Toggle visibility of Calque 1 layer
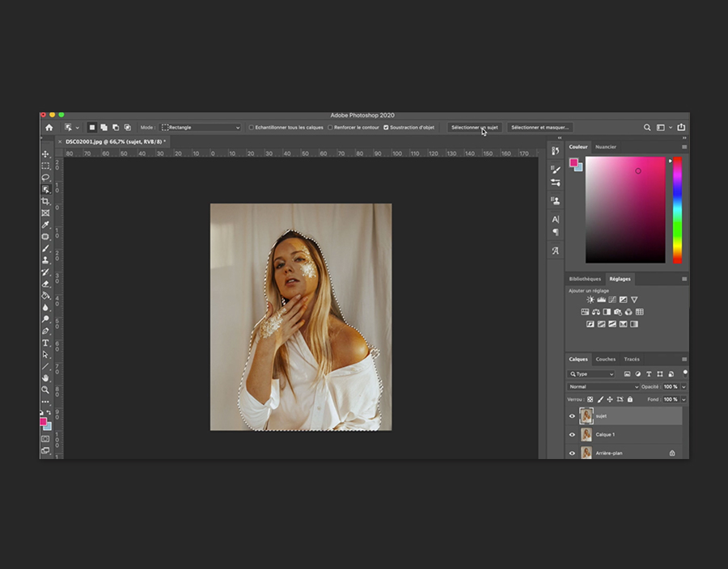This screenshot has height=569, width=728. pos(572,435)
